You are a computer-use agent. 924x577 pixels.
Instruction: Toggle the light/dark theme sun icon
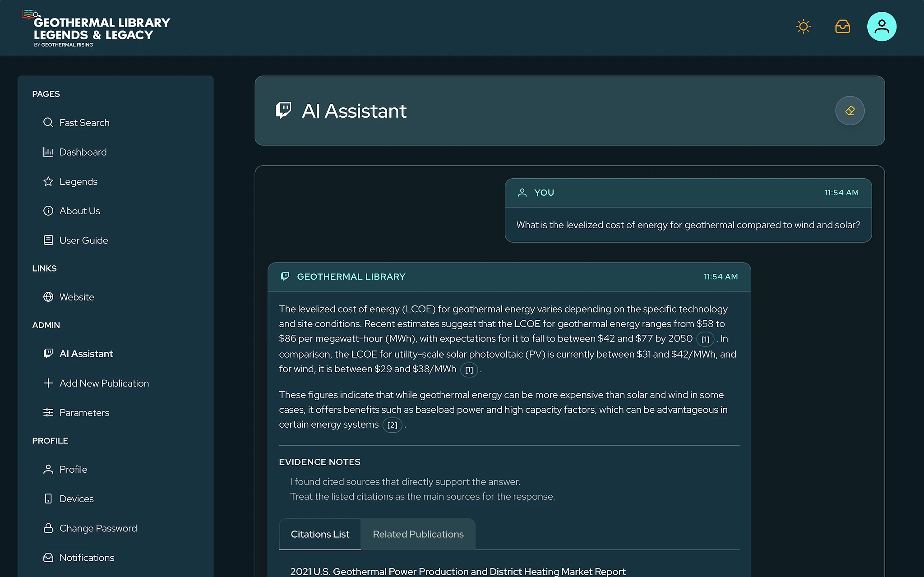(803, 27)
